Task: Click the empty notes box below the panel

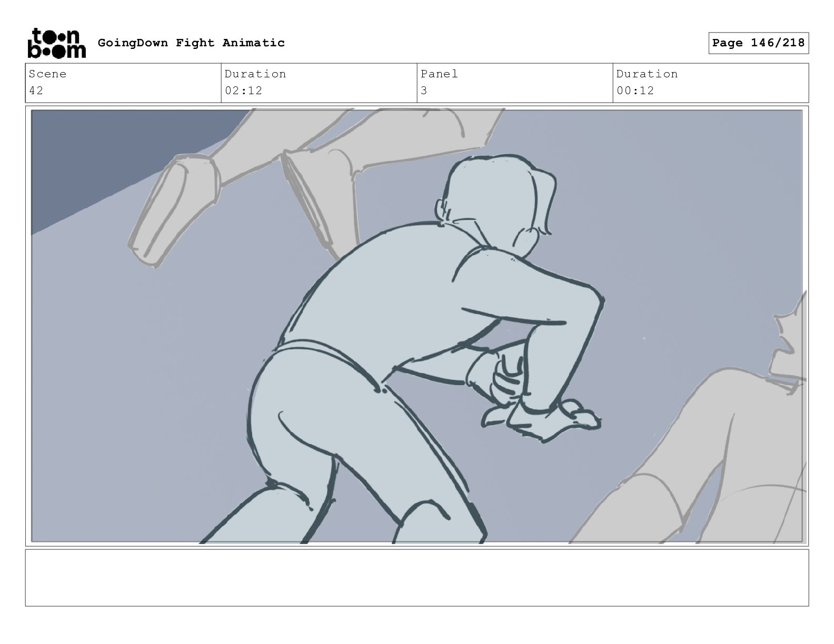Action: pos(417,578)
